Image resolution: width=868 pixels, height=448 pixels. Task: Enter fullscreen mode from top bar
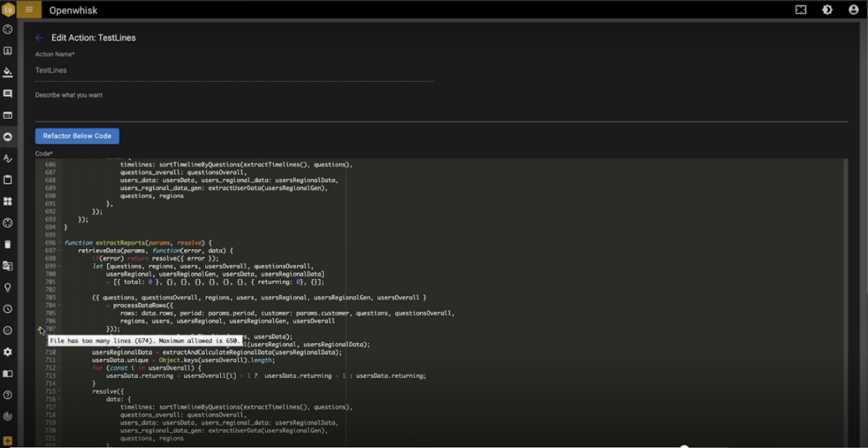click(801, 10)
